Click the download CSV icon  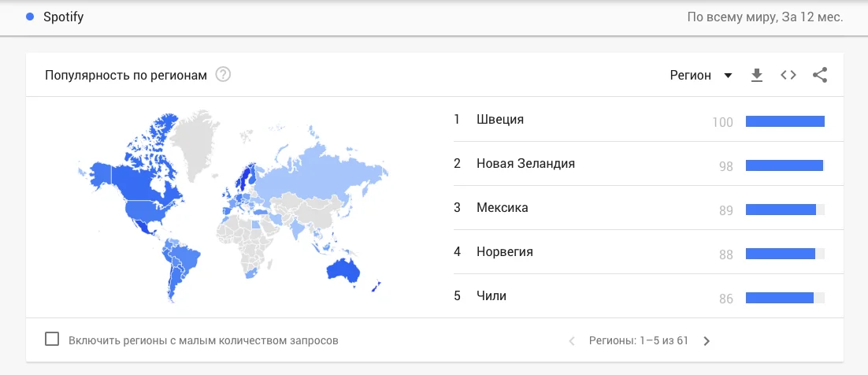click(x=757, y=76)
